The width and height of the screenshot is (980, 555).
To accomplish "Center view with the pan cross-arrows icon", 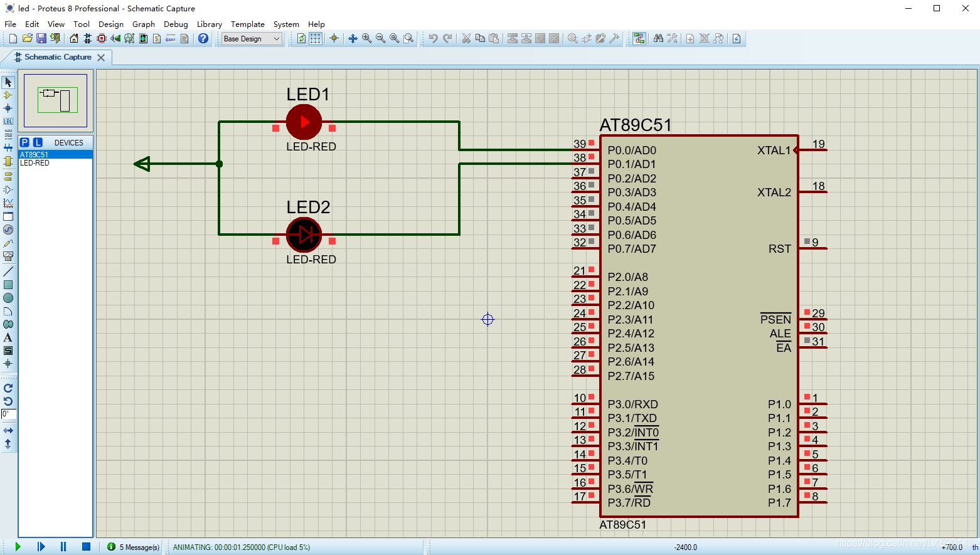I will point(353,38).
